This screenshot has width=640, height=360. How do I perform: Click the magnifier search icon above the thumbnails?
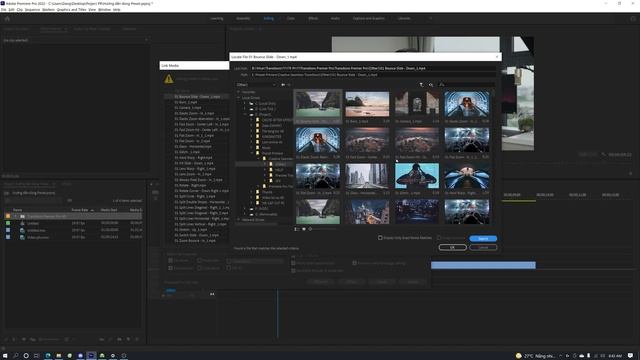click(431, 84)
